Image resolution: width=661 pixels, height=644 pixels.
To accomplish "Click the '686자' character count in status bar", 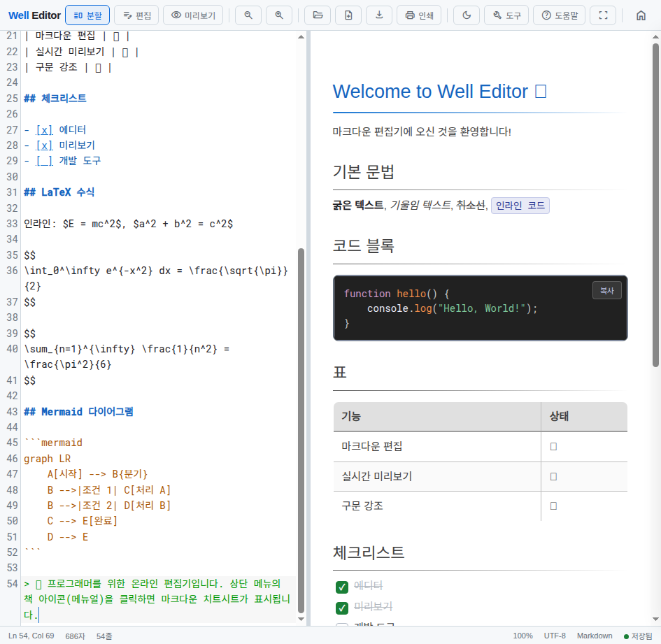I will [x=75, y=636].
